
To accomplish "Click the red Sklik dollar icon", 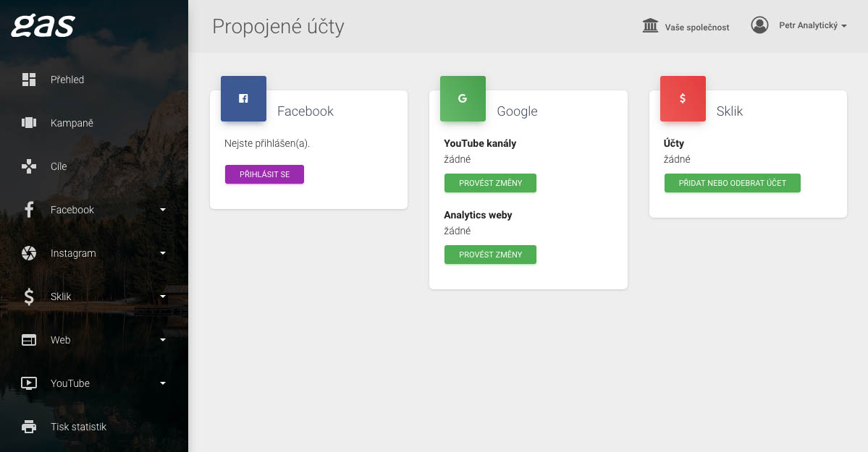I will click(683, 98).
